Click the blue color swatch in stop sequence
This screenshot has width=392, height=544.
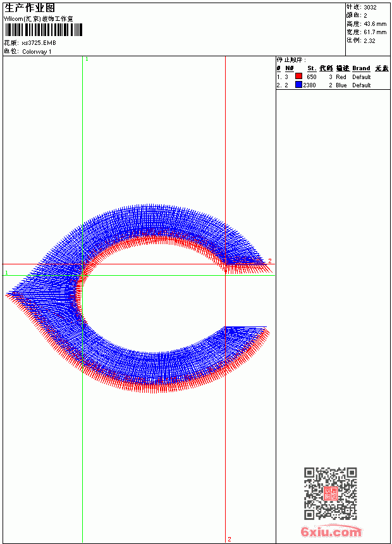[298, 85]
